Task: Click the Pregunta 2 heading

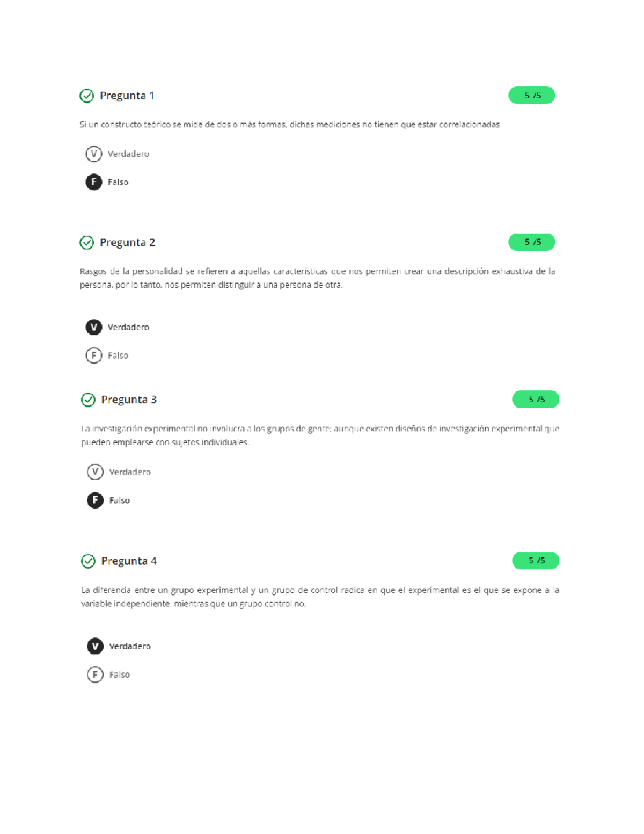Action: click(x=128, y=243)
